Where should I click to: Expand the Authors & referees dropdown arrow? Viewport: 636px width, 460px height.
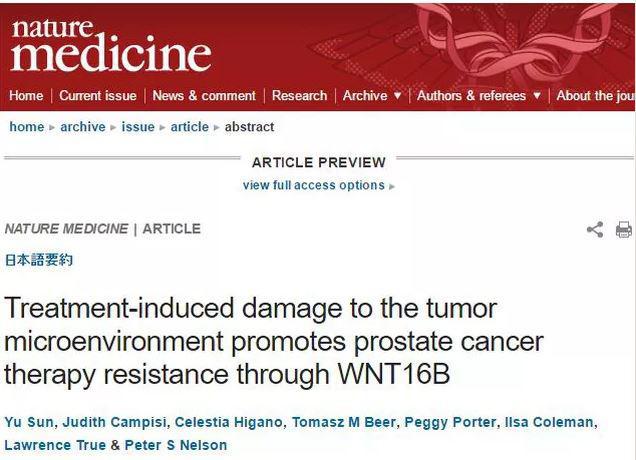coord(537,96)
